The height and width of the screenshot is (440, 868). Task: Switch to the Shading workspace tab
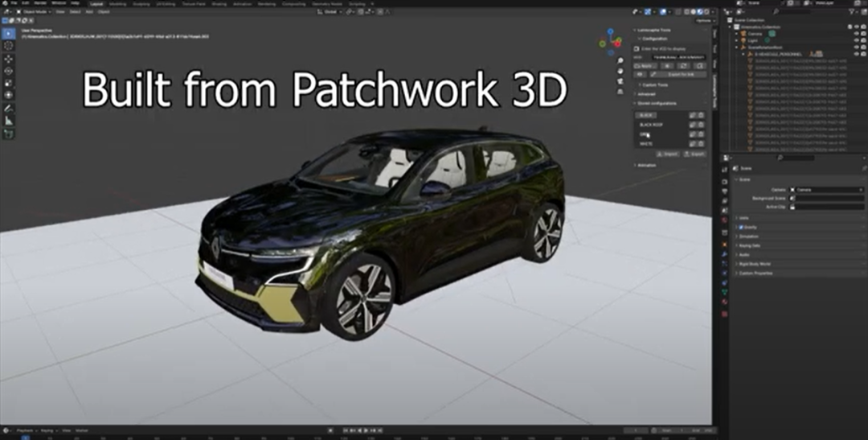(x=219, y=4)
